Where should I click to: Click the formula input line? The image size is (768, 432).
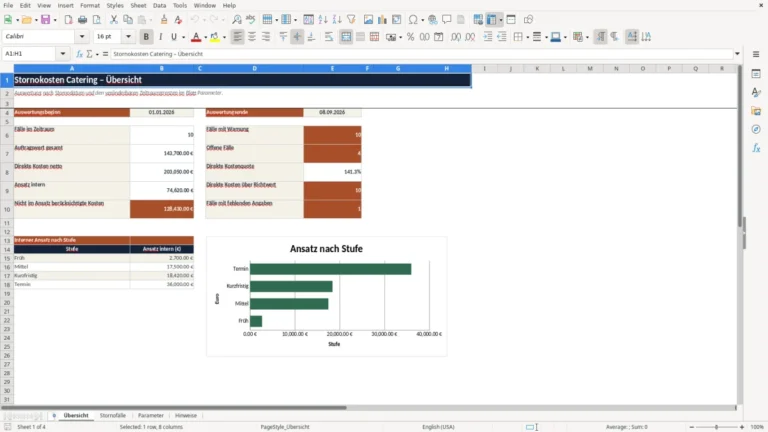tap(421, 54)
